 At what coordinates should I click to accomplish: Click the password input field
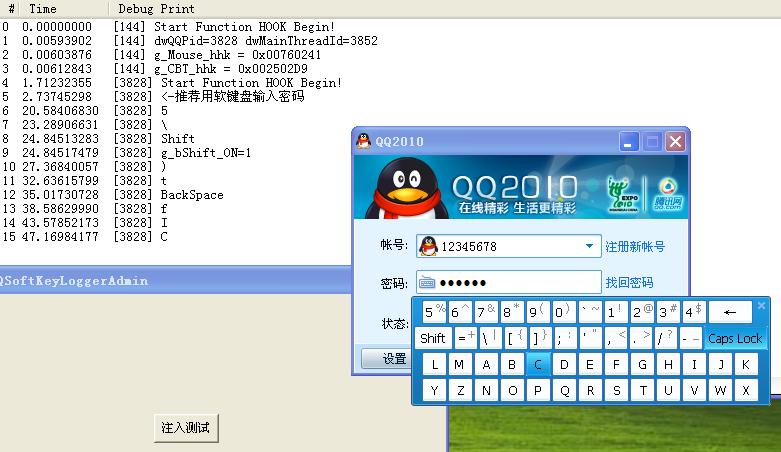(x=509, y=283)
